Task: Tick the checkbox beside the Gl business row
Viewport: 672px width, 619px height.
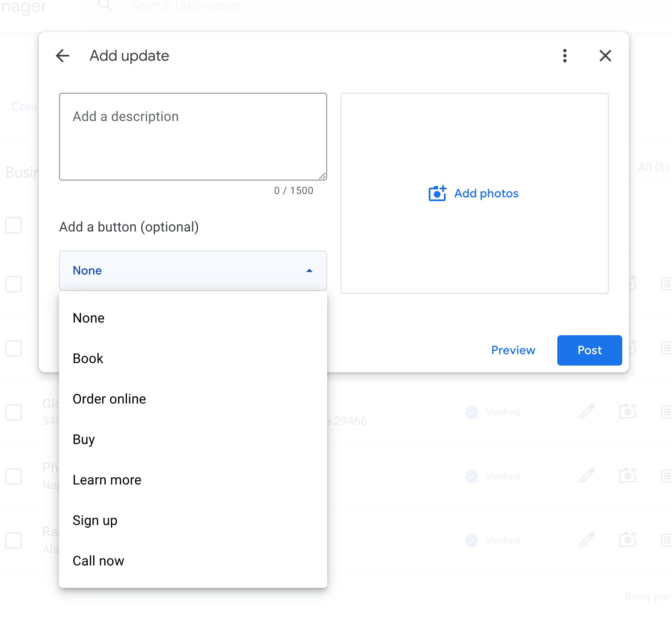Action: click(x=13, y=412)
